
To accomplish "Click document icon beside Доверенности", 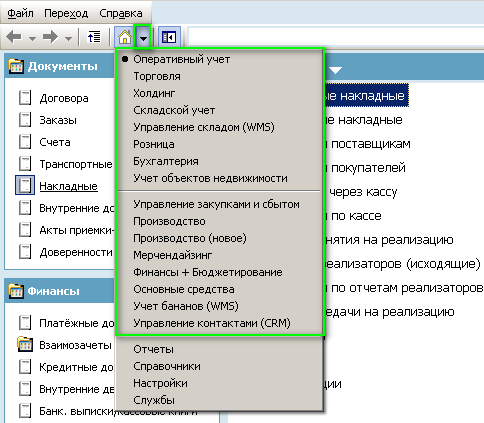I will click(25, 252).
